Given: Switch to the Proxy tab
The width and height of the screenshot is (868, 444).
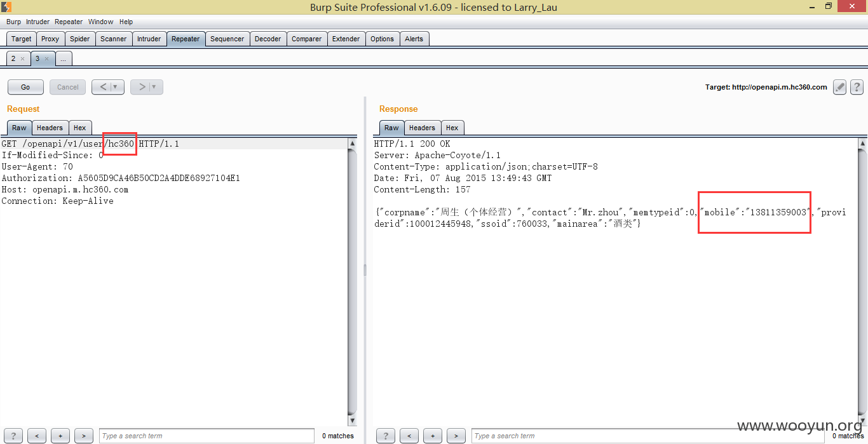Looking at the screenshot, I should point(50,39).
